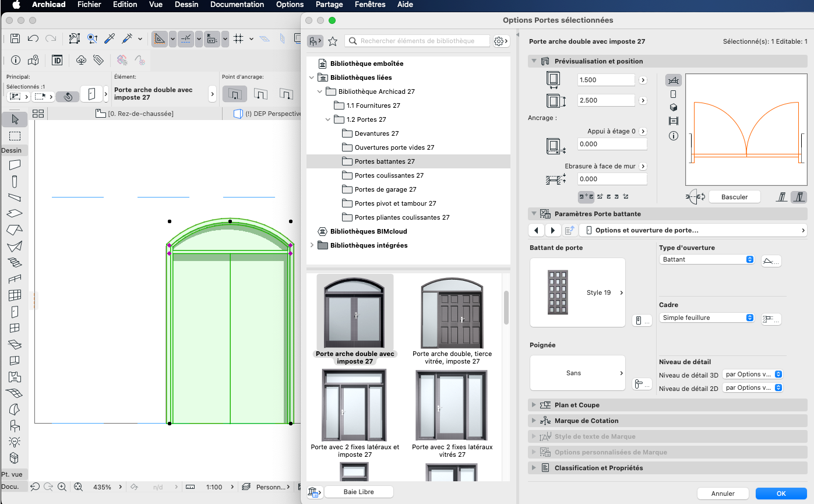
Task: Toggle the XY coordinates tracker button
Action: tap(212, 38)
